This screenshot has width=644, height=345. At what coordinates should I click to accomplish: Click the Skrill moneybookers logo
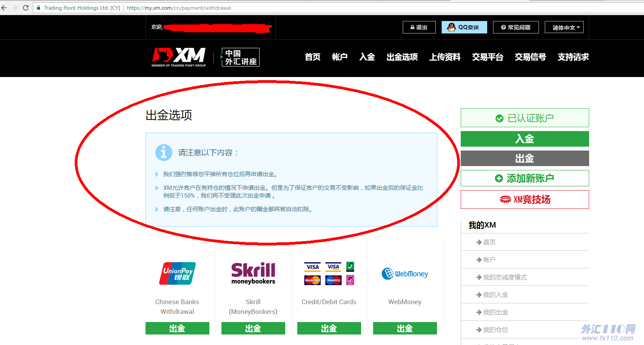253,273
